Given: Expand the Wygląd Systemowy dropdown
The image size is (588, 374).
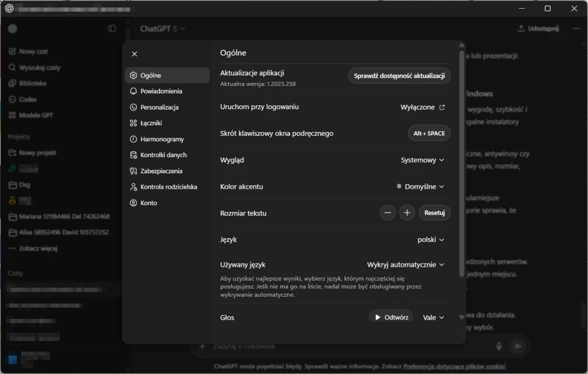Looking at the screenshot, I should click(422, 160).
